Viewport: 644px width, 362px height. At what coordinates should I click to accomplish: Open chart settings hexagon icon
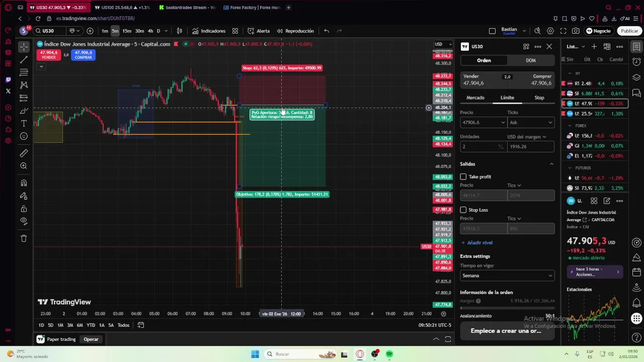click(550, 31)
